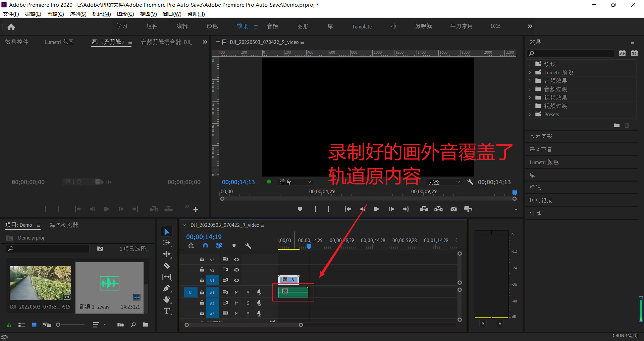Hide track V2 output eye
644x341 pixels.
[x=236, y=270]
